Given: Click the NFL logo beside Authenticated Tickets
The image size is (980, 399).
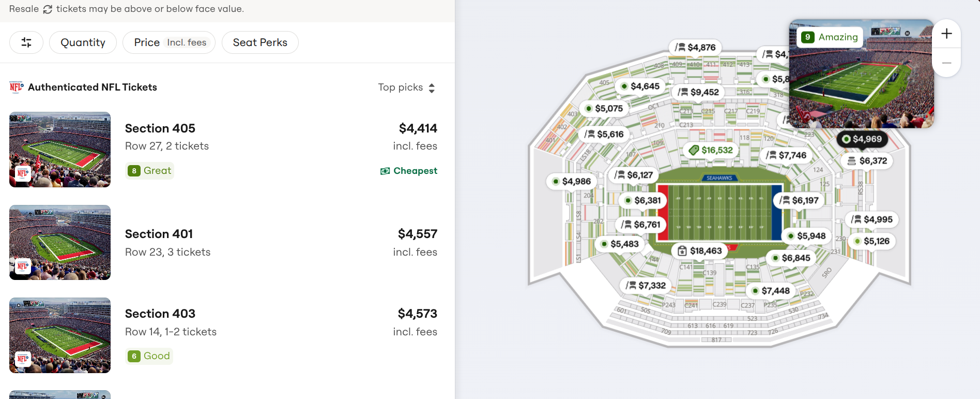Looking at the screenshot, I should tap(17, 87).
